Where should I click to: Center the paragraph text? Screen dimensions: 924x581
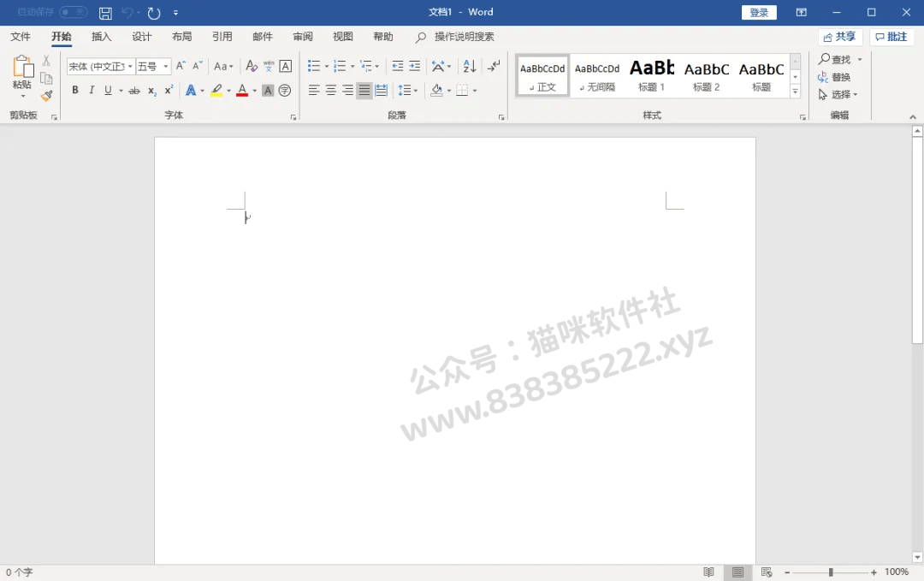[x=331, y=90]
